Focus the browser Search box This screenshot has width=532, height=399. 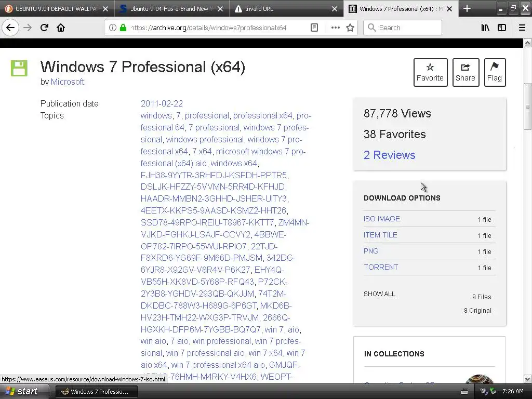click(403, 28)
